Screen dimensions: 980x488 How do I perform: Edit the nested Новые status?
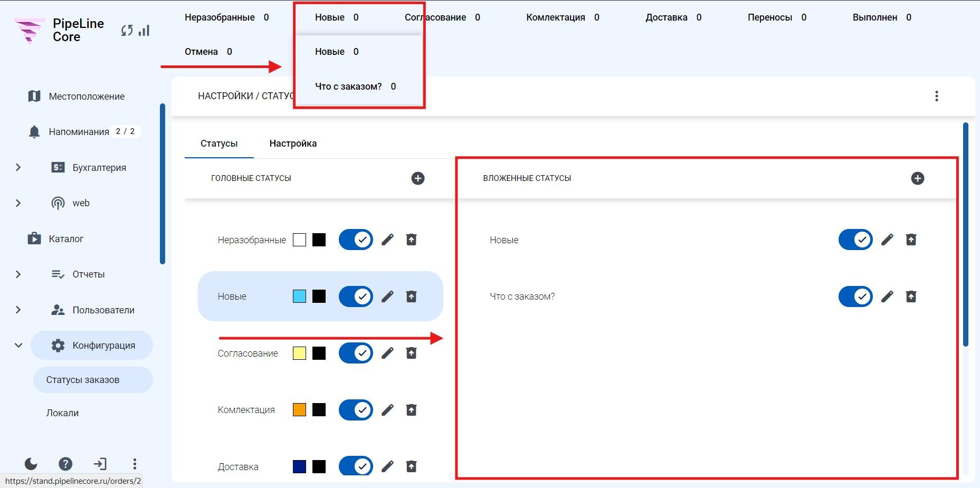click(887, 240)
